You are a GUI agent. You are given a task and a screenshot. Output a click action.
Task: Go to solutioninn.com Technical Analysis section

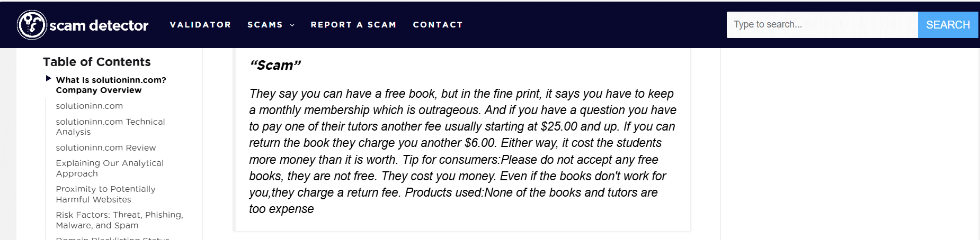(x=110, y=127)
